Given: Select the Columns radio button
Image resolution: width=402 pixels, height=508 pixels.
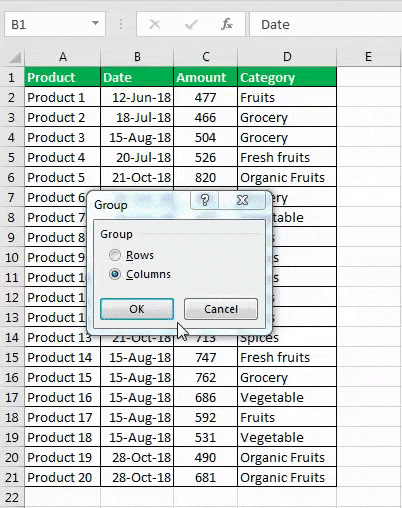Looking at the screenshot, I should [115, 274].
